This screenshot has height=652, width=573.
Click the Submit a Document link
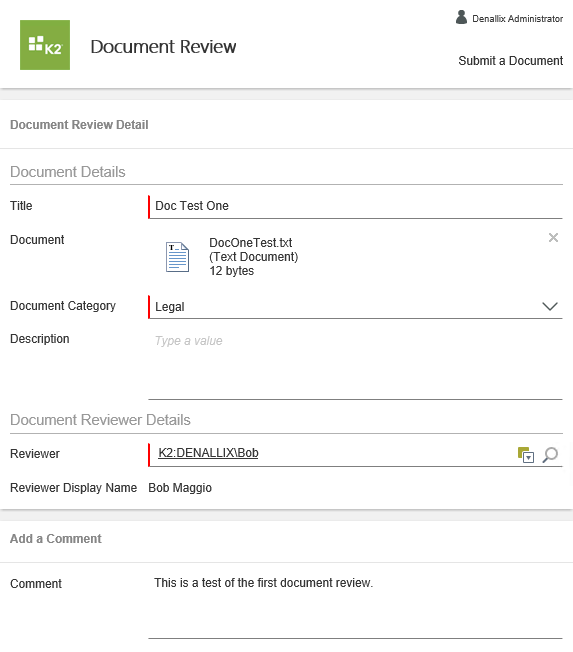click(x=511, y=61)
